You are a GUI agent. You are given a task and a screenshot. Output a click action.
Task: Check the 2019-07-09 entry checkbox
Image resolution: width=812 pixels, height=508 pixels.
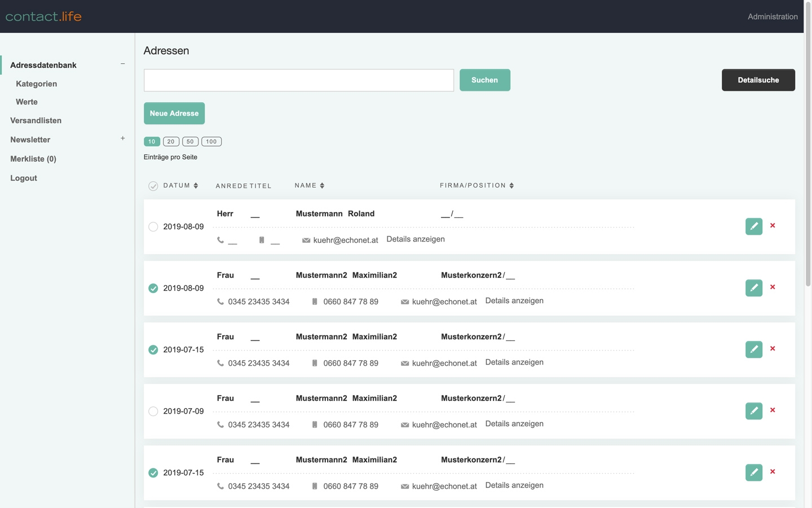153,411
